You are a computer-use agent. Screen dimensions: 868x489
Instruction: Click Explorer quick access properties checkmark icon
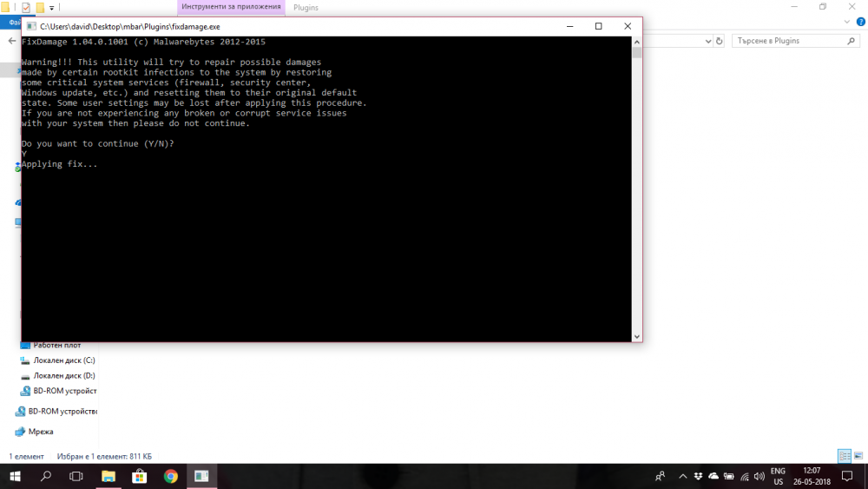click(x=26, y=7)
